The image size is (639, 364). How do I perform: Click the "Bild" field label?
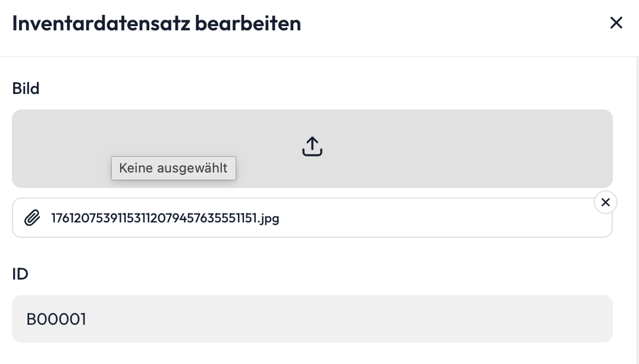click(26, 89)
